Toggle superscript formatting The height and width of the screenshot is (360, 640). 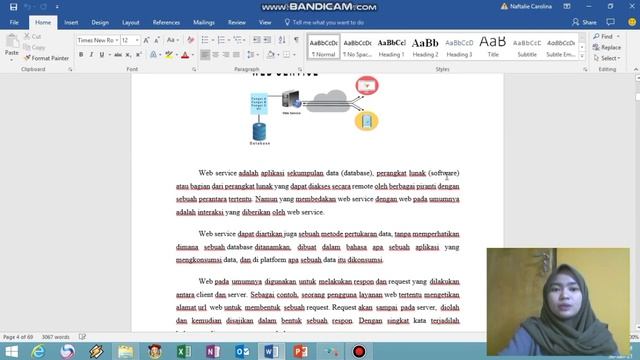tap(138, 54)
